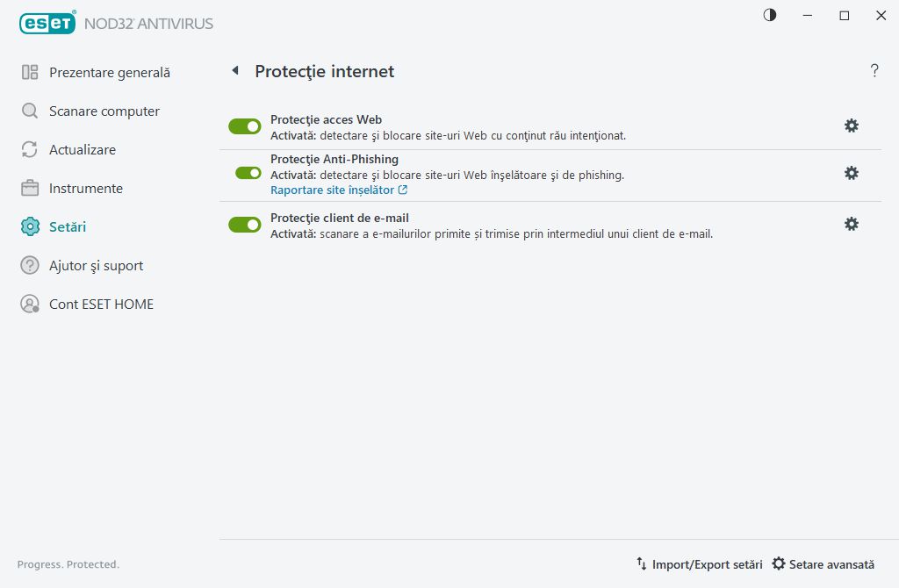This screenshot has height=588, width=899.
Task: Open settings gear for Protecţie acces Web
Action: (x=851, y=125)
